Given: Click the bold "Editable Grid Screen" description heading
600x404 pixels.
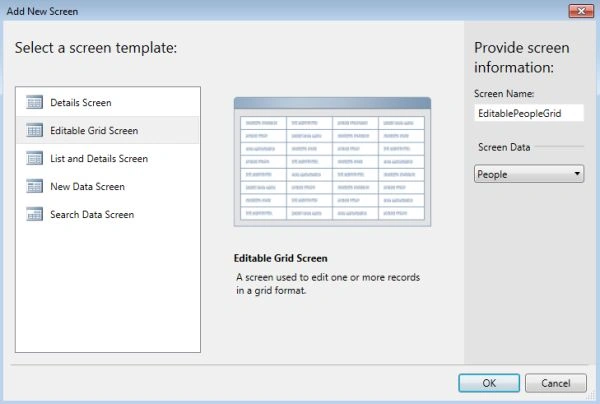Looking at the screenshot, I should [280, 258].
